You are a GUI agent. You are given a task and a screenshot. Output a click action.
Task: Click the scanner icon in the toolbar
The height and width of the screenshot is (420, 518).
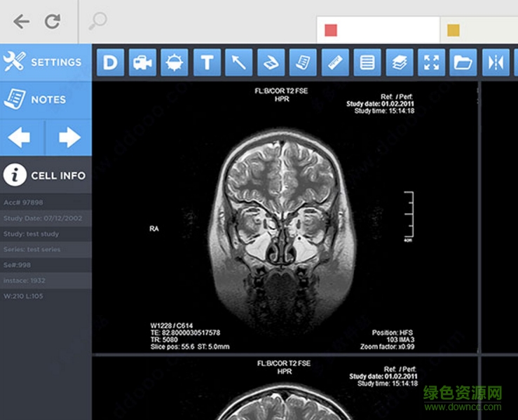[x=271, y=62]
